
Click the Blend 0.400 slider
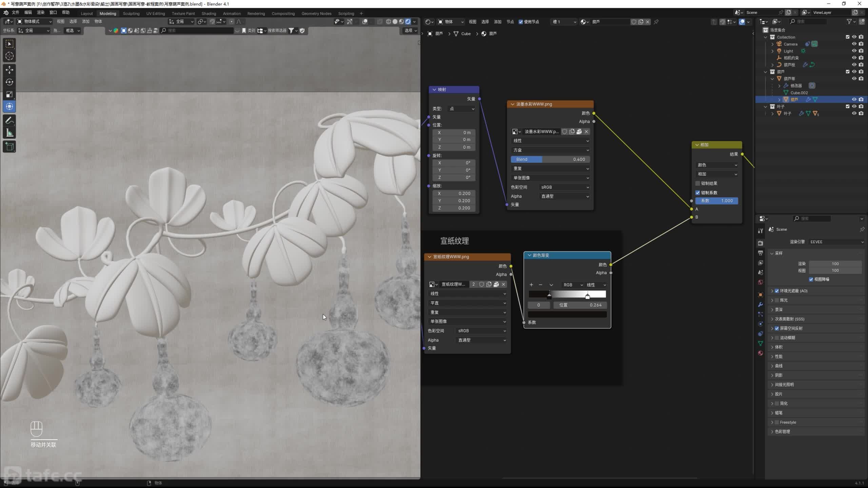(x=550, y=159)
